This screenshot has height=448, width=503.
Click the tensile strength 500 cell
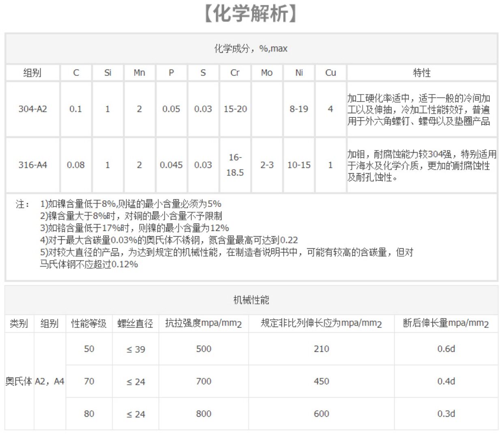tap(204, 349)
